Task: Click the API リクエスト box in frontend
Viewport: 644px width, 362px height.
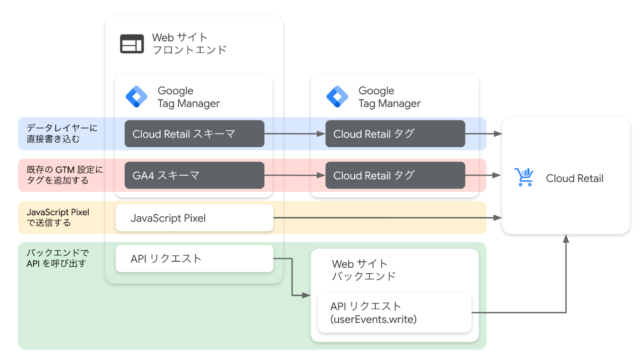Action: pyautogui.click(x=195, y=259)
